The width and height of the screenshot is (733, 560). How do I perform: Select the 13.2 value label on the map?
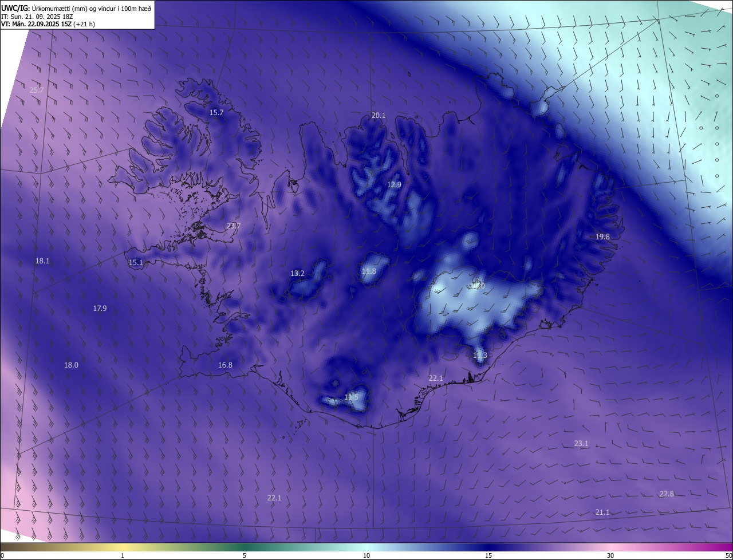298,274
